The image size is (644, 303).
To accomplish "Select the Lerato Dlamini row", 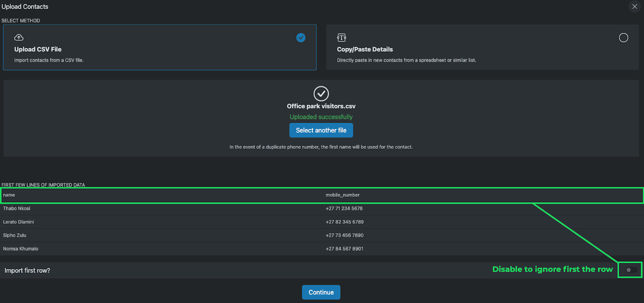I will click(x=161, y=222).
